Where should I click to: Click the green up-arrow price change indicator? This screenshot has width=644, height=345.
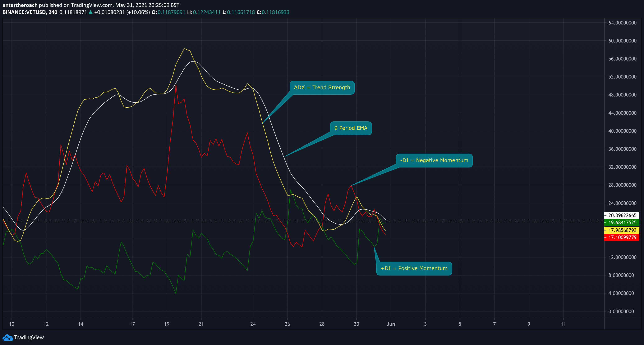point(91,12)
